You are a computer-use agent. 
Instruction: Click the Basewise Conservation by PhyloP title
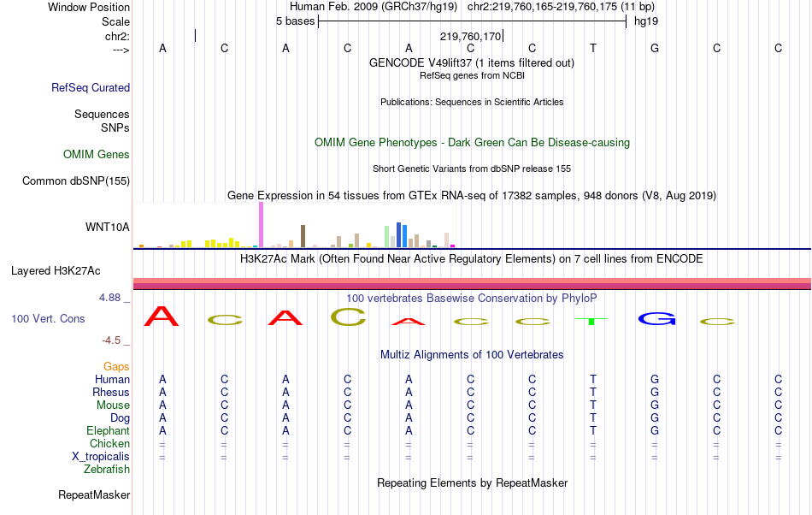(472, 298)
